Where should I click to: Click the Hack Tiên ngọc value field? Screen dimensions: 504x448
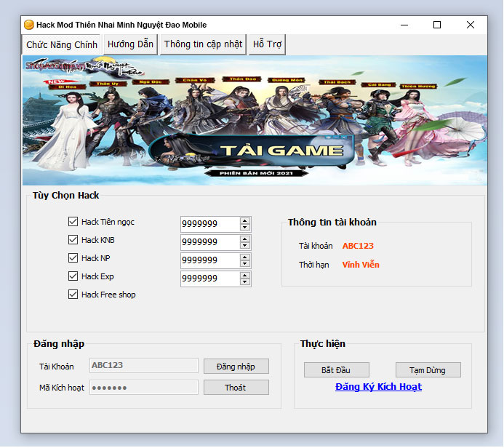[210, 224]
